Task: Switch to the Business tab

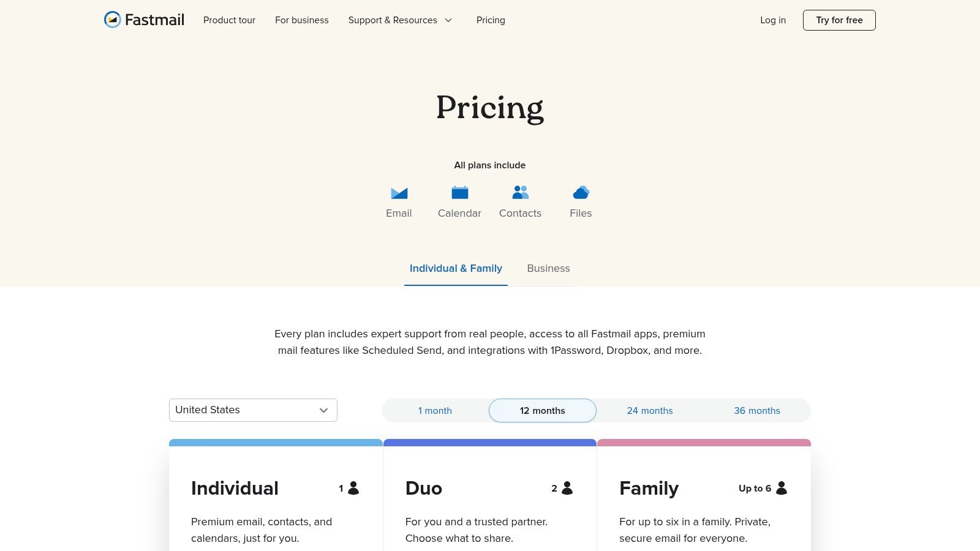Action: pos(548,268)
